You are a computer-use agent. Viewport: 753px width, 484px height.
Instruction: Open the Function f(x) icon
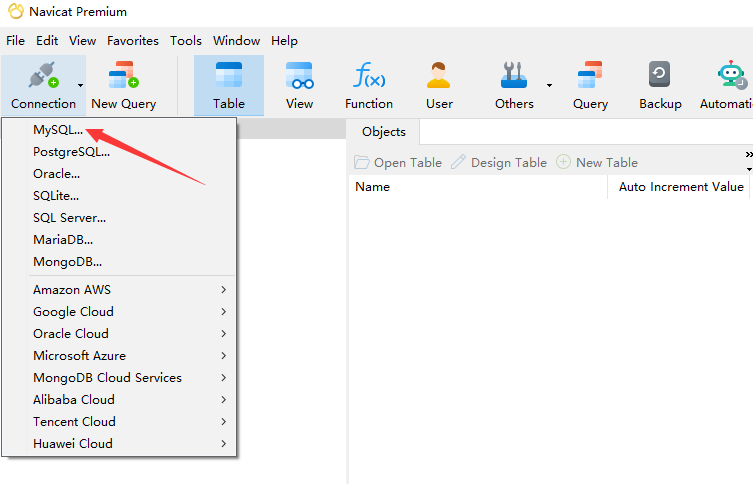pyautogui.click(x=369, y=75)
